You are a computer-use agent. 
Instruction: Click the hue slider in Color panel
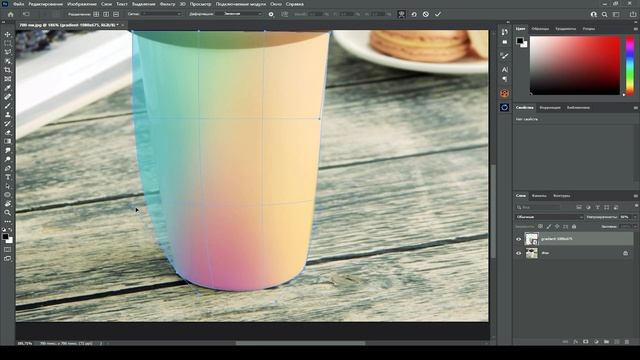(x=630, y=65)
